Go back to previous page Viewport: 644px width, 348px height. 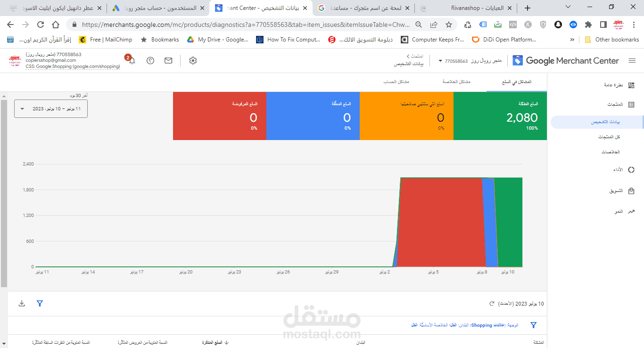tap(10, 25)
